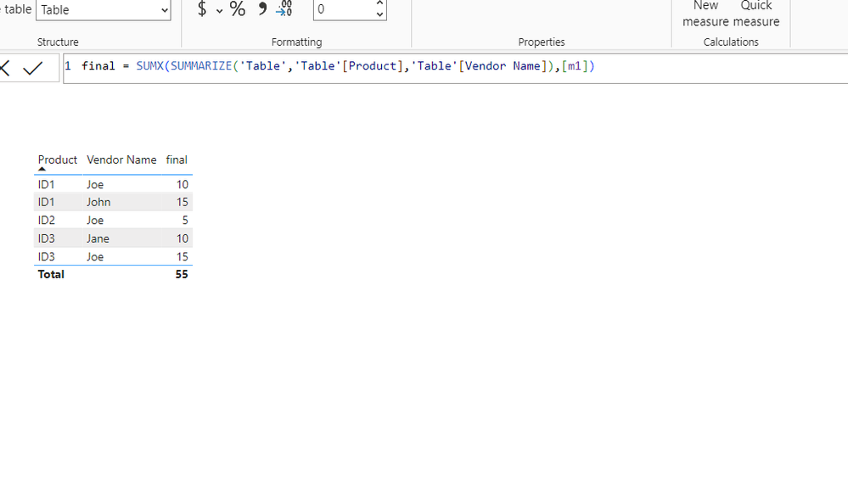Select the Total value 55
Image resolution: width=848 pixels, height=504 pixels.
pyautogui.click(x=182, y=274)
